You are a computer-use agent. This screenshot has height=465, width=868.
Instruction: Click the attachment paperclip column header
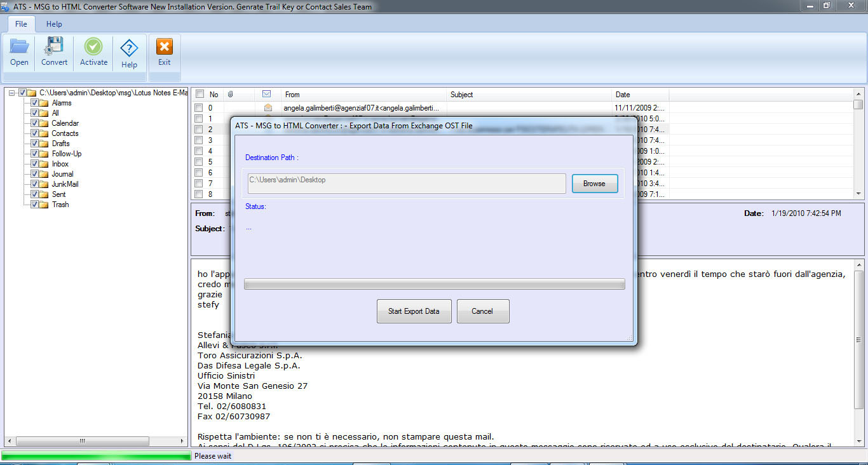pyautogui.click(x=230, y=95)
